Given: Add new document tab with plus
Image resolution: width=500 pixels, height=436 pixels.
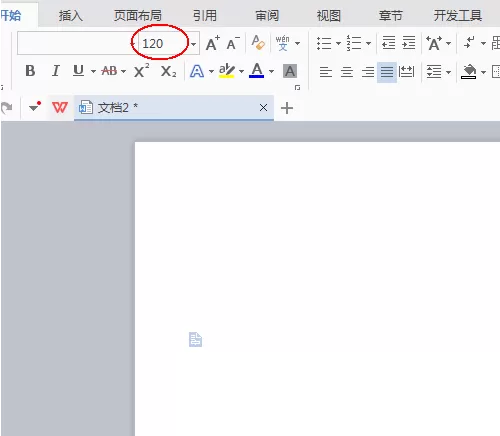Looking at the screenshot, I should (x=287, y=108).
